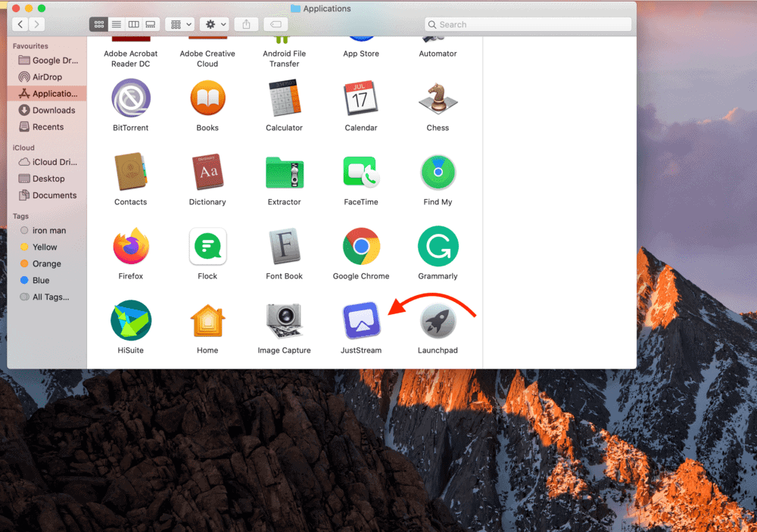
Task: Launch the JustStream app icon
Action: coord(361,321)
